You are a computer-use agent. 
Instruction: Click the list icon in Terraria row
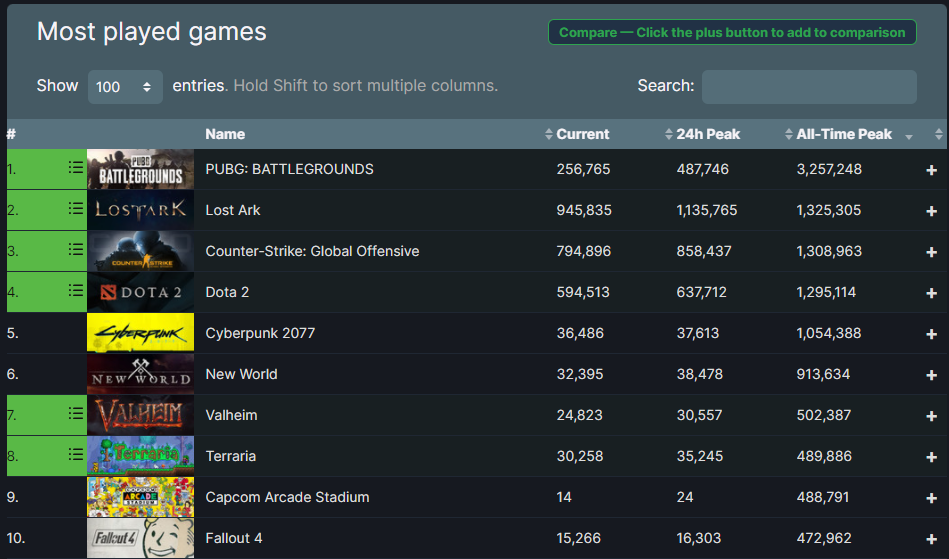coord(76,454)
